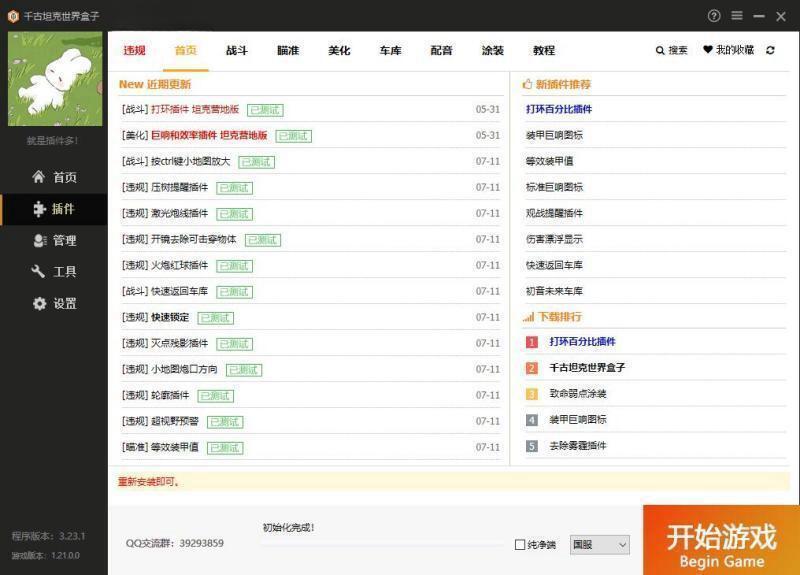Screen dimensions: 800x575
Task: Click the thumbs-up icon beside 新插件推荐
Action: [x=527, y=84]
